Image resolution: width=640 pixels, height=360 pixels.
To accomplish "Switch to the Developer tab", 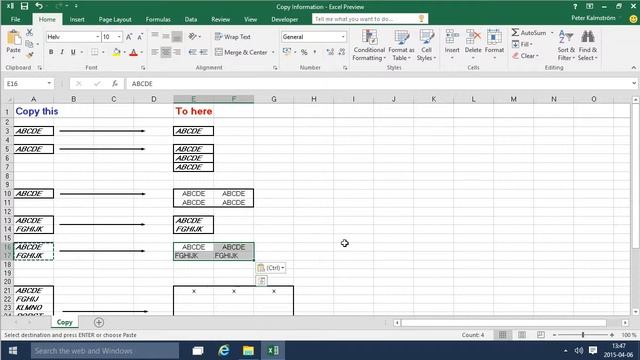I will [284, 19].
